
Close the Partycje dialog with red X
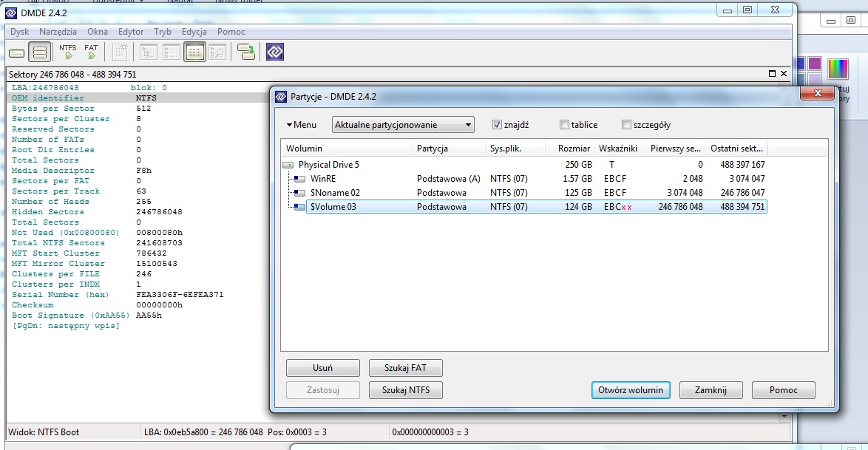point(817,94)
